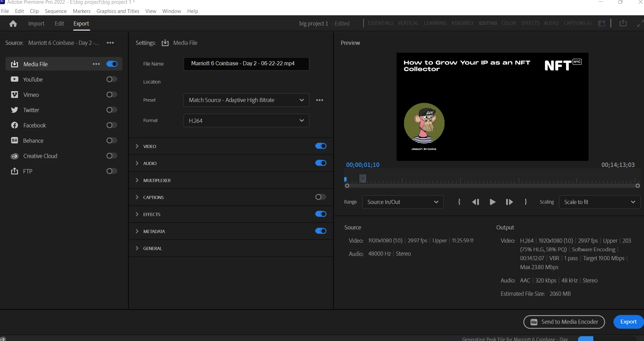This screenshot has height=341, width=644.
Task: Switch to the COLOR workspace
Action: click(509, 23)
